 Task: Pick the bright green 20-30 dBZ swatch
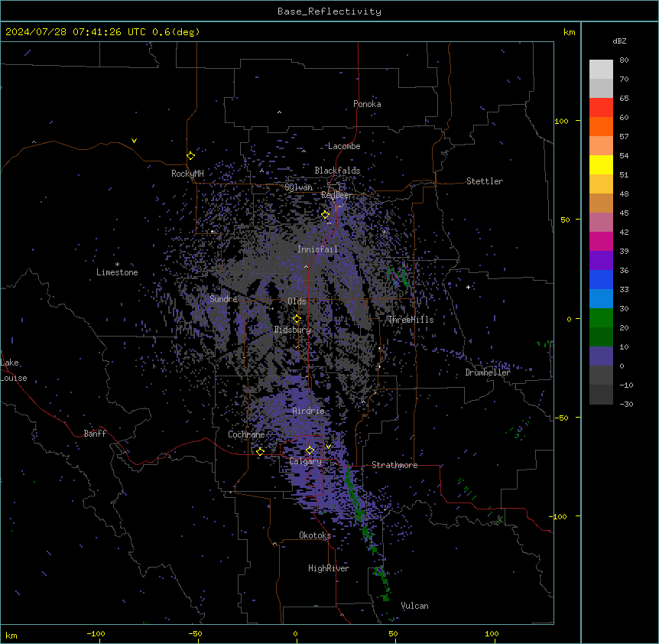point(601,318)
